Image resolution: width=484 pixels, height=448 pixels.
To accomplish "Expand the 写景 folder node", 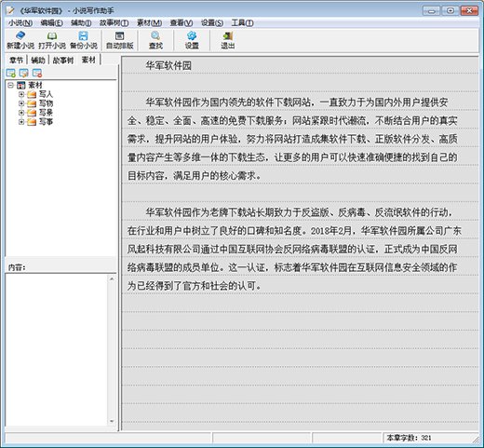I will coord(21,113).
